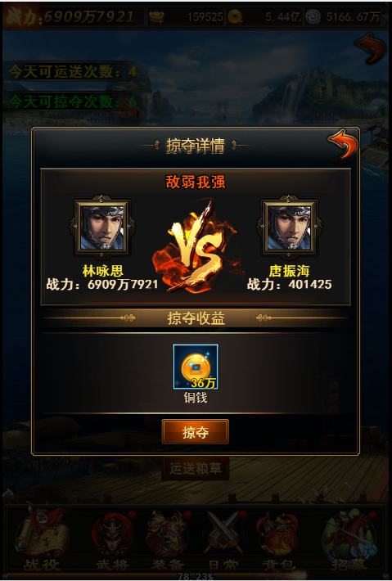Click the 今天可掠夺次数 counter label

(73, 101)
